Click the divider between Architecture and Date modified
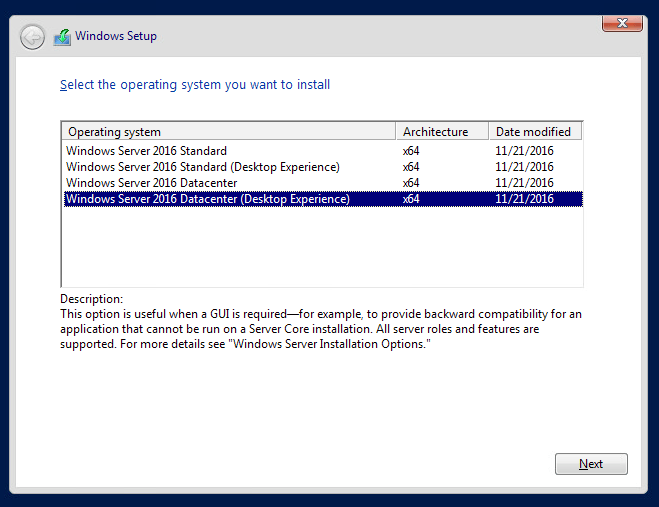 489,132
